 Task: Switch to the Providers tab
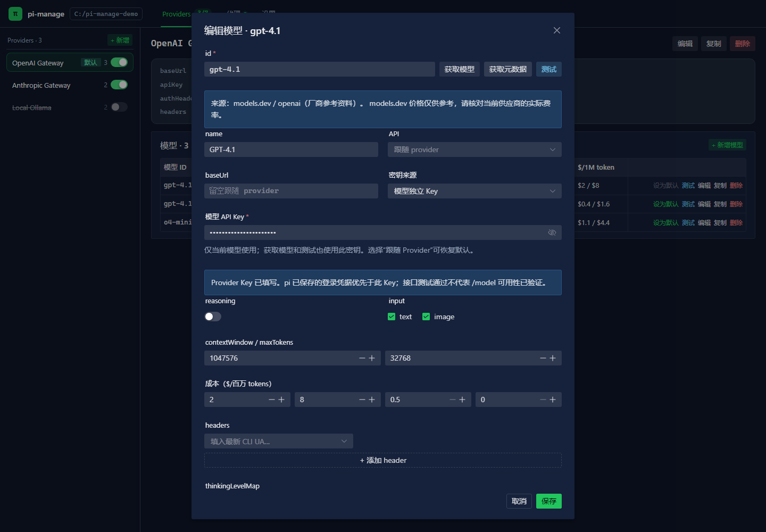pyautogui.click(x=177, y=14)
